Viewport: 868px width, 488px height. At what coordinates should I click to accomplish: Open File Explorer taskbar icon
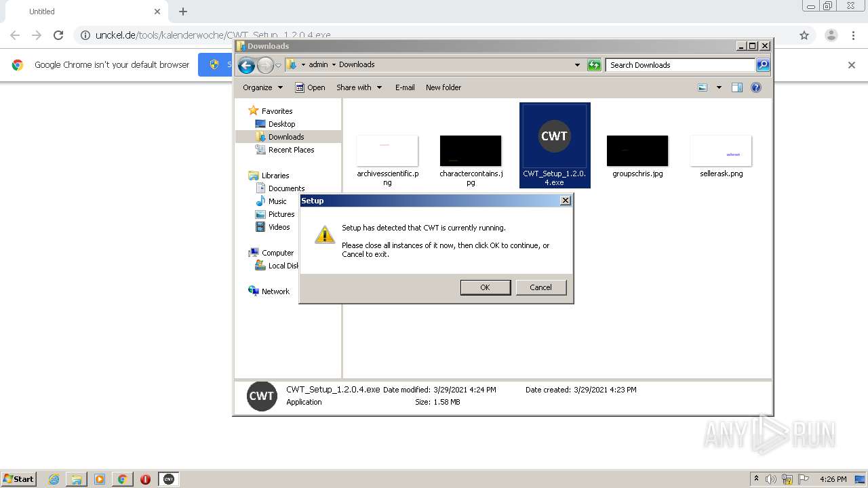coord(77,479)
